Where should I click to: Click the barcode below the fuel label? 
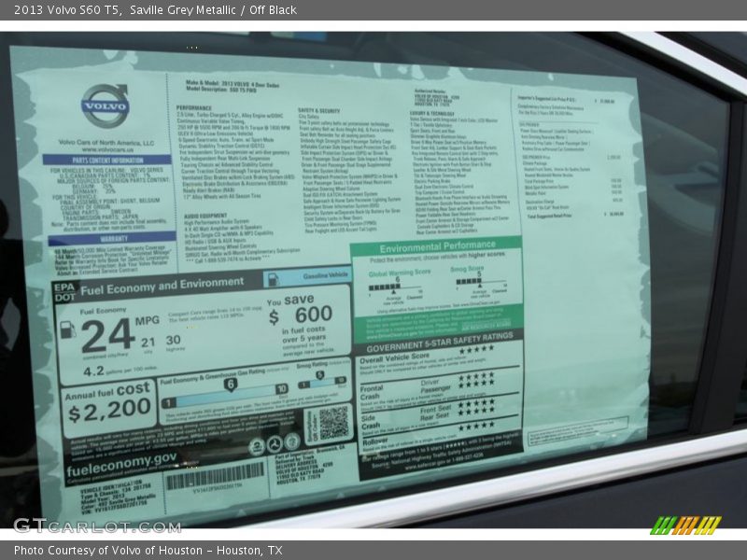pyautogui.click(x=215, y=477)
